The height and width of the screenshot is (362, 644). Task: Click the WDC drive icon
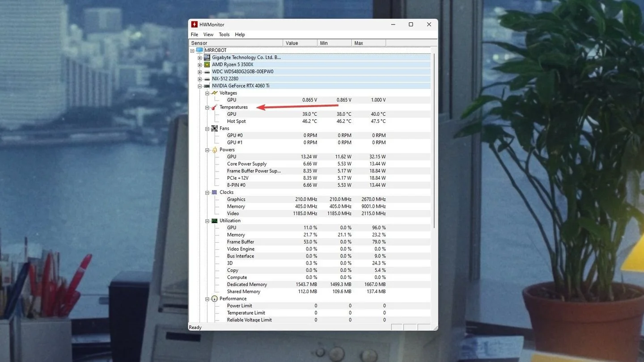[207, 72]
